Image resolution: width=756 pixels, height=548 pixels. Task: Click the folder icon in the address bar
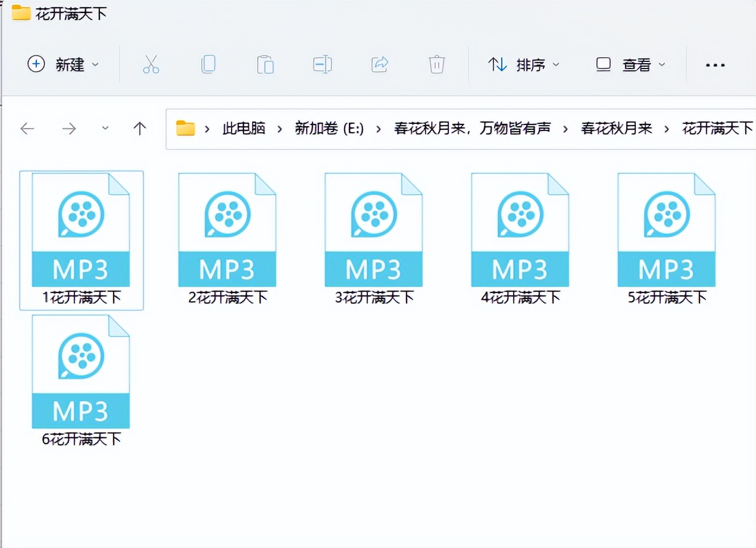[185, 128]
